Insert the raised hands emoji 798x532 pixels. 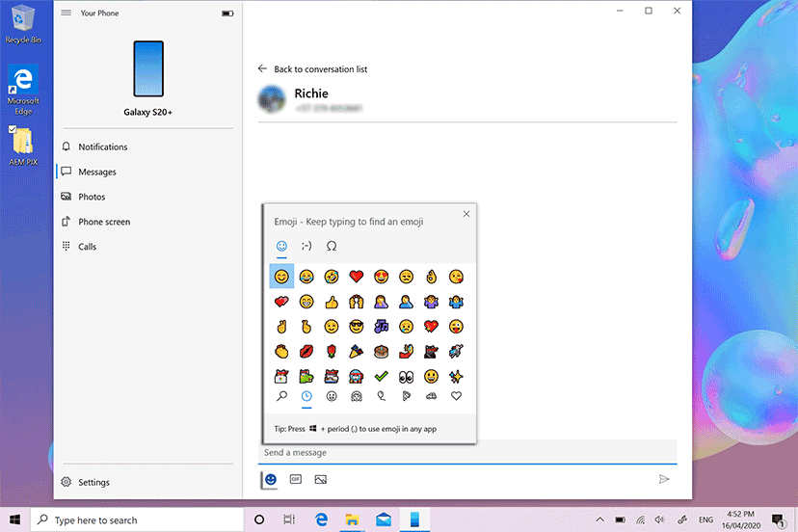click(357, 302)
